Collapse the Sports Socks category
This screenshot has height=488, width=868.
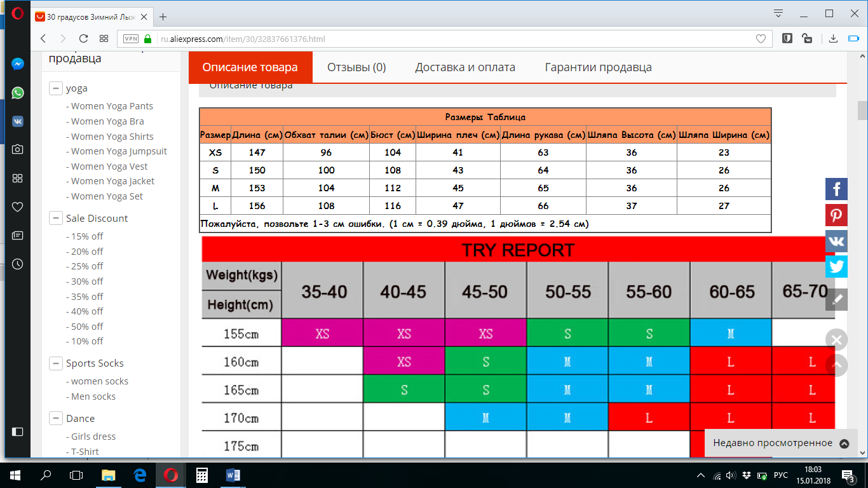pyautogui.click(x=56, y=363)
